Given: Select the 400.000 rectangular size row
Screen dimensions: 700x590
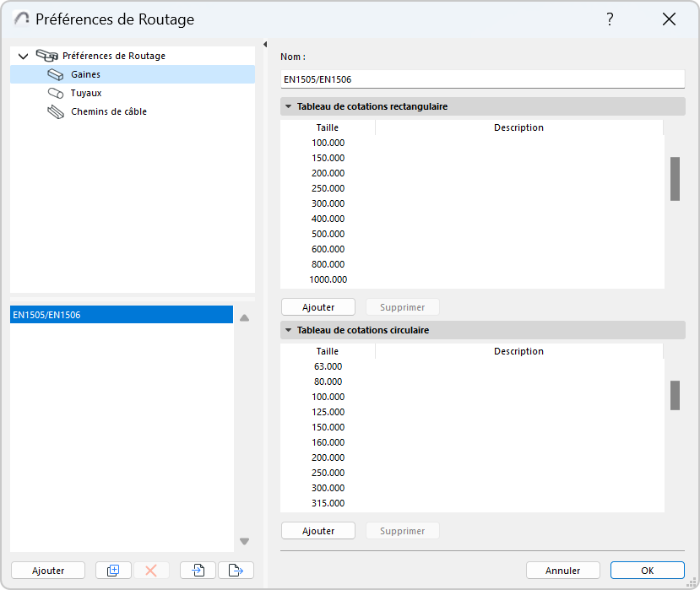Looking at the screenshot, I should (x=328, y=219).
